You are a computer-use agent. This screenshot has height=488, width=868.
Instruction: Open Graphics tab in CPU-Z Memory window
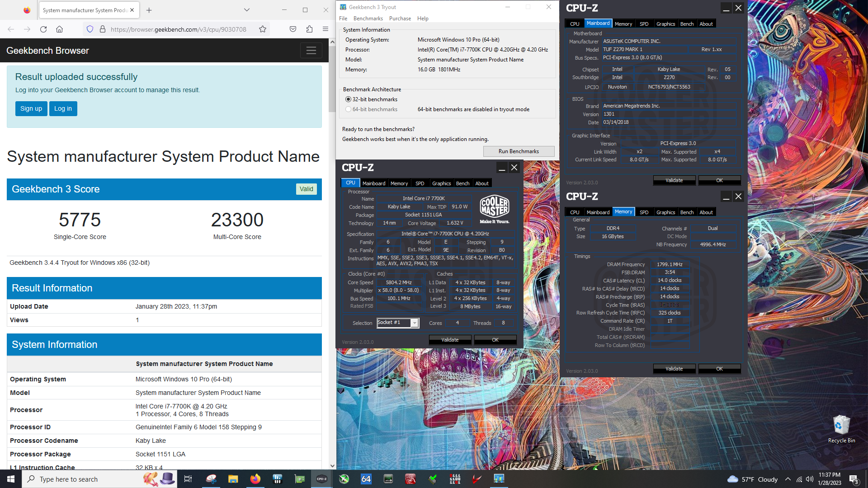pos(665,212)
